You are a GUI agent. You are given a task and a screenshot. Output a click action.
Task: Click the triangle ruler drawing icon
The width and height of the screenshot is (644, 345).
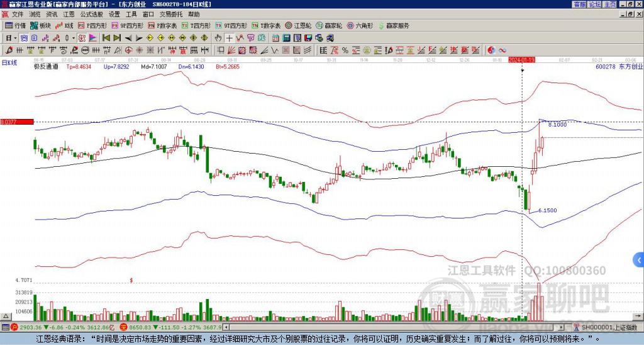(118, 50)
